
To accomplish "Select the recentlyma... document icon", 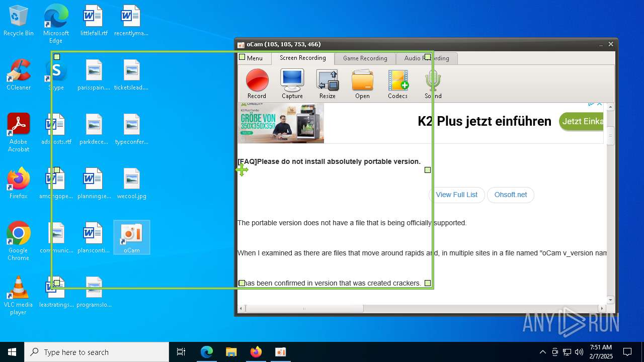I will click(131, 21).
